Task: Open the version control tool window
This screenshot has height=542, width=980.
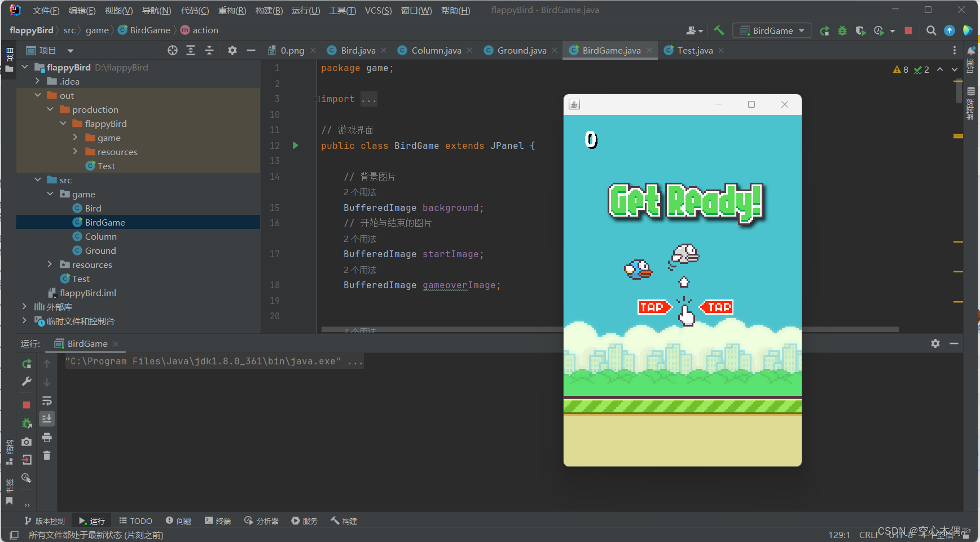Action: (44, 521)
